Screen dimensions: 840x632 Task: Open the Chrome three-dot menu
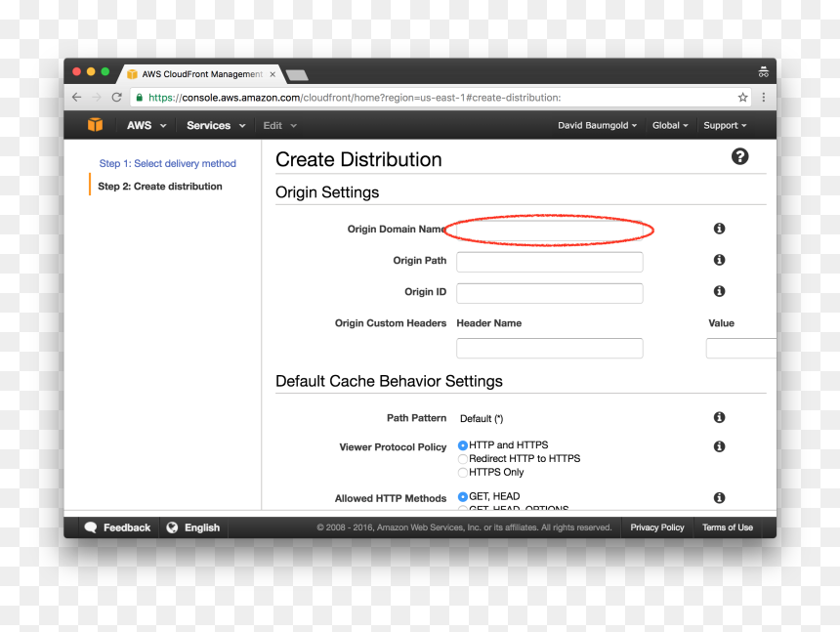point(764,97)
